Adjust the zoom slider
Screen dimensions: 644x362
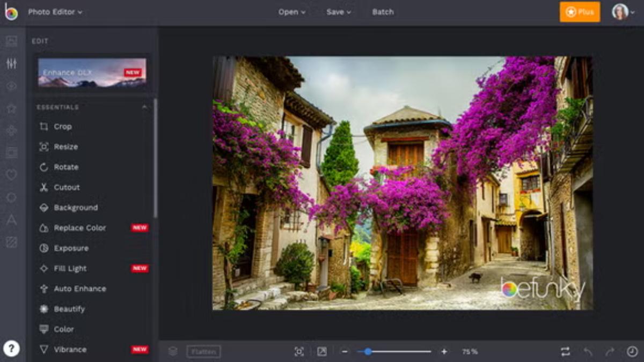[394, 352]
